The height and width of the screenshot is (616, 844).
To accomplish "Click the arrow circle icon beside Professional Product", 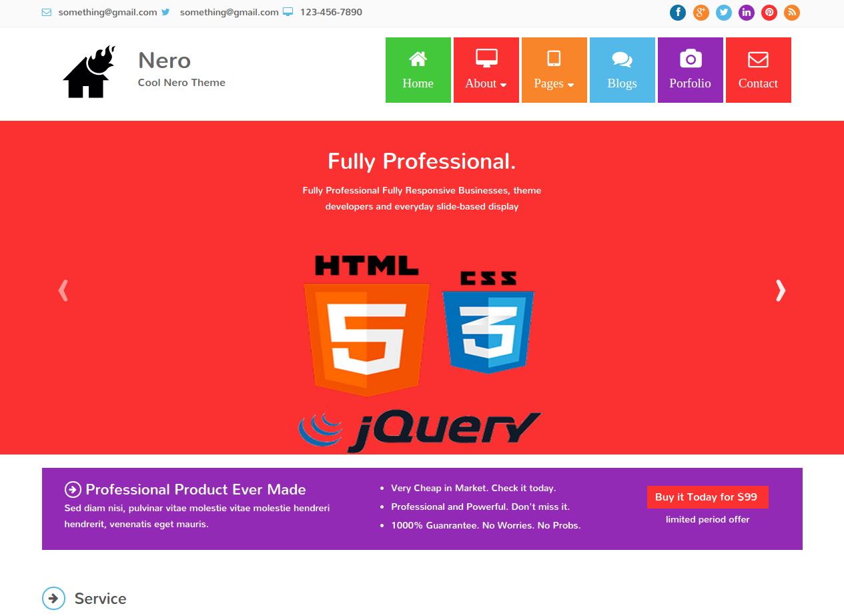I will click(73, 489).
